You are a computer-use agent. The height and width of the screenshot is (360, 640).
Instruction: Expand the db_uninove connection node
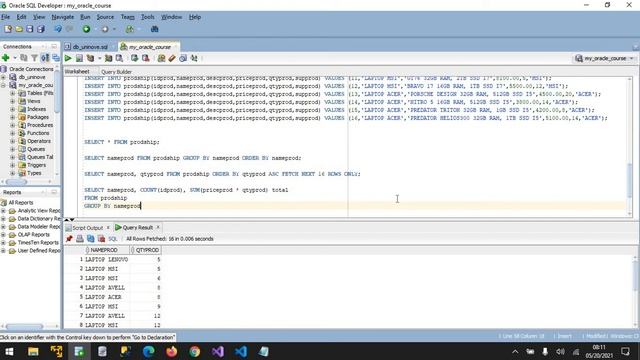tap(3, 77)
